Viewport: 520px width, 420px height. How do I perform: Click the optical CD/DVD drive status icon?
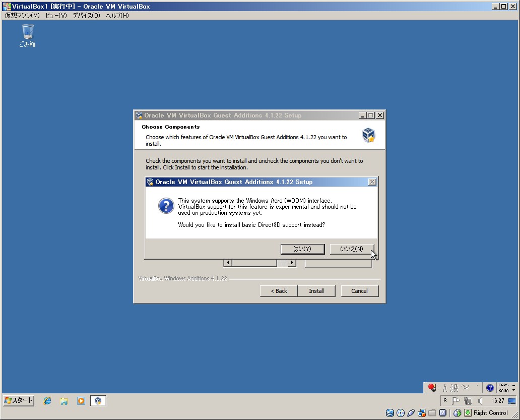tap(401, 413)
